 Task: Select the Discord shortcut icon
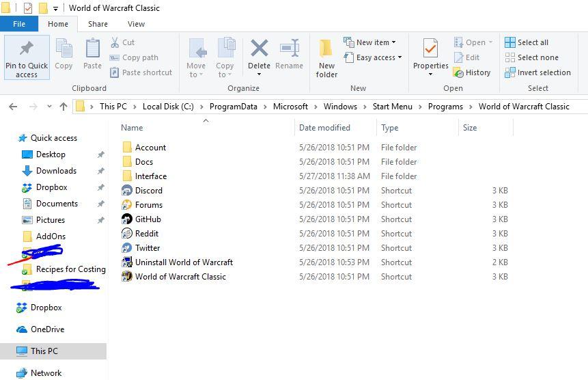pyautogui.click(x=127, y=191)
